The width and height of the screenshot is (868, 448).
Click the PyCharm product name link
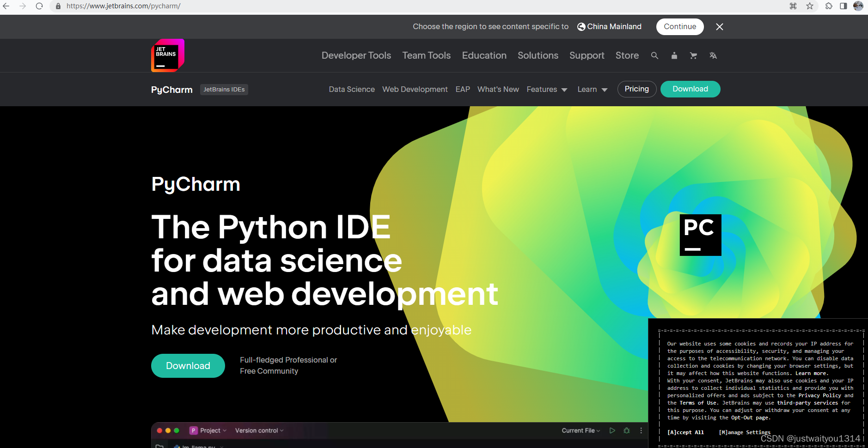(172, 90)
